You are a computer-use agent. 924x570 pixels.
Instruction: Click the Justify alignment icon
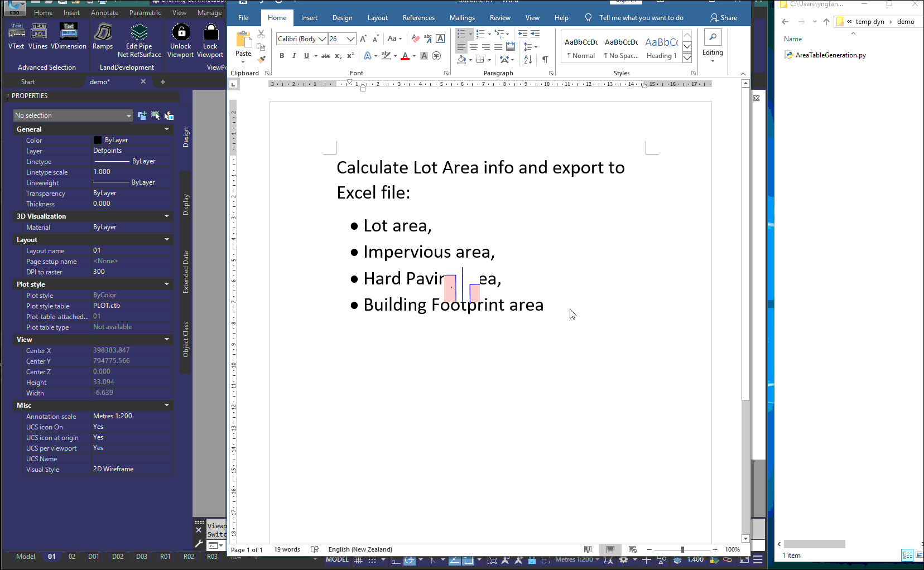coord(498,47)
